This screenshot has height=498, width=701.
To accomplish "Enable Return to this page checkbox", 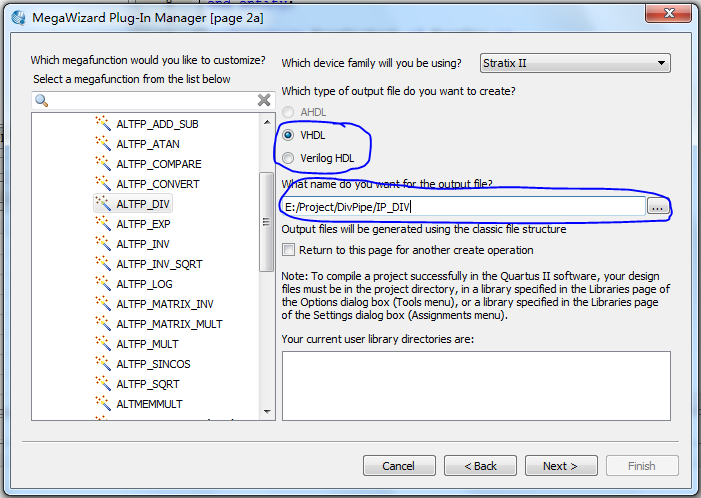I will [288, 250].
